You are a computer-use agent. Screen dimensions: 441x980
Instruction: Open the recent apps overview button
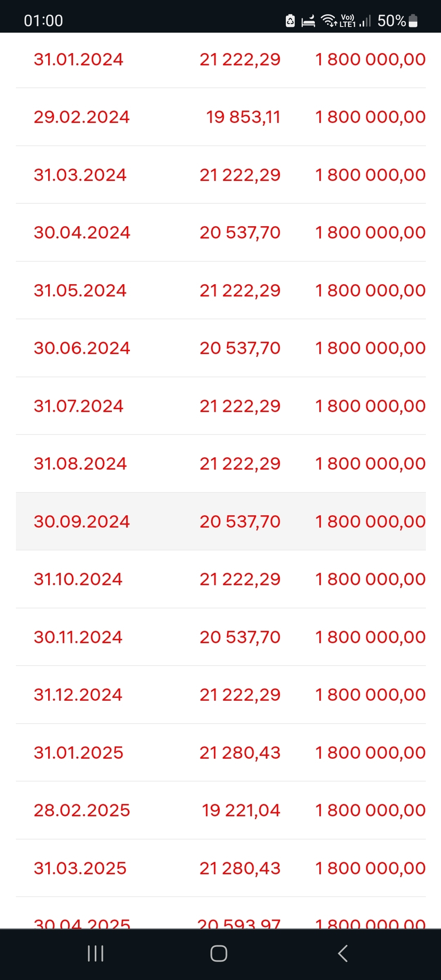click(96, 954)
